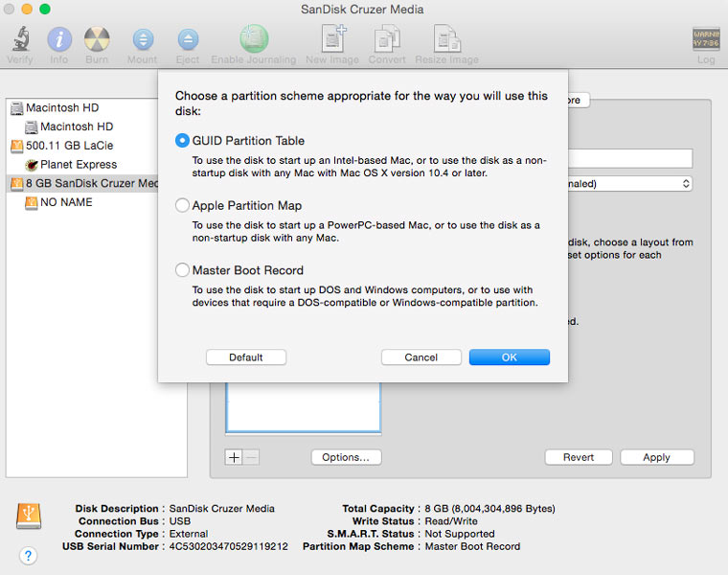Click the Revert button
Image resolution: width=728 pixels, height=575 pixels.
point(579,457)
